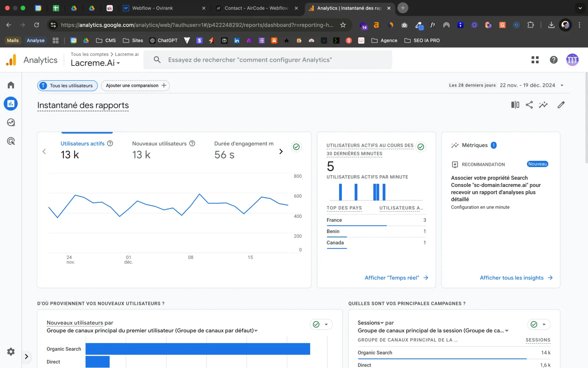588x368 pixels.
Task: Open the user account avatar
Action: point(572,60)
